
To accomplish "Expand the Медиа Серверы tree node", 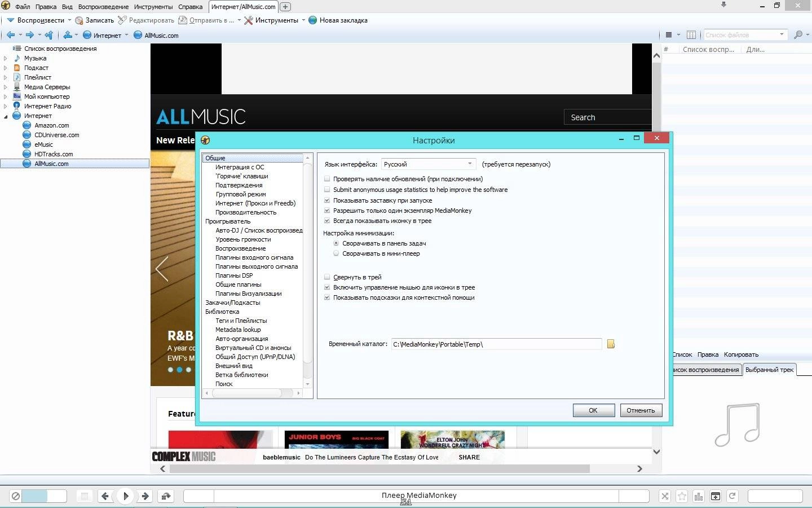I will 6,87.
